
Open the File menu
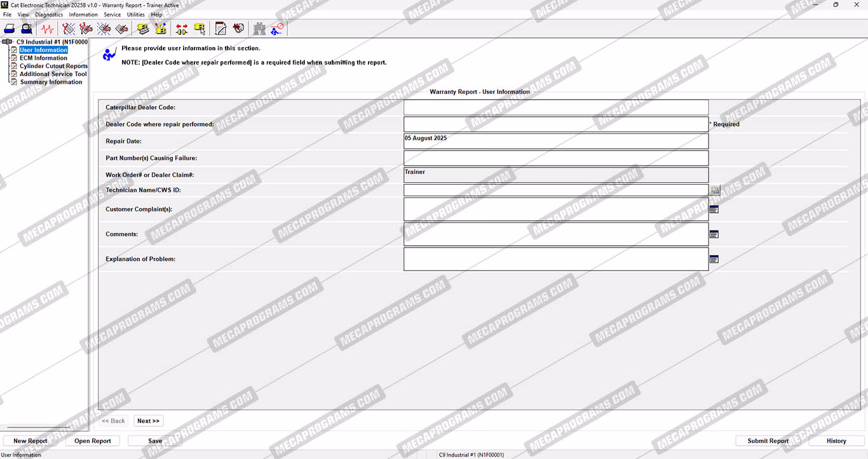click(7, 15)
